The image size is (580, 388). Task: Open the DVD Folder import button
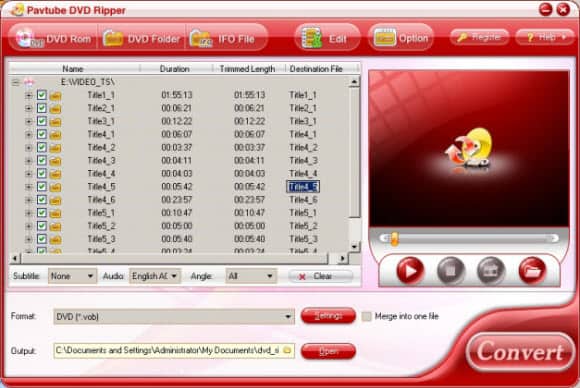[x=142, y=38]
